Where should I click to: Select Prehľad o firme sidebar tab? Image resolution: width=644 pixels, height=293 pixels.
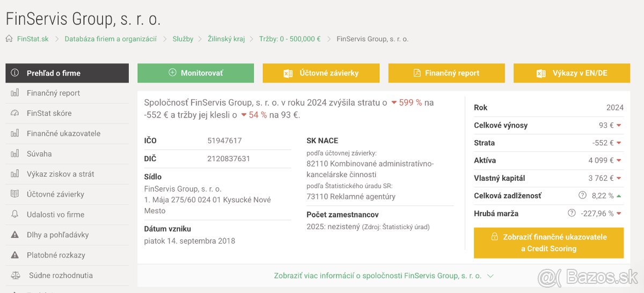pos(67,73)
